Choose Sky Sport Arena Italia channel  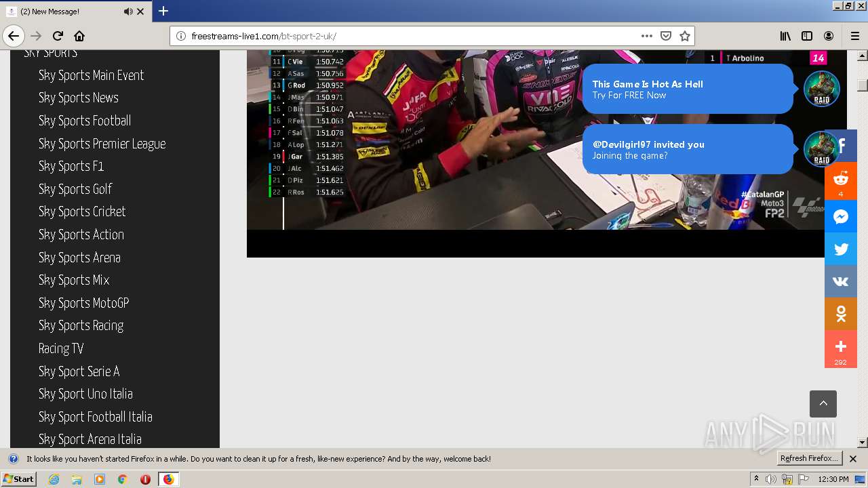coord(90,439)
